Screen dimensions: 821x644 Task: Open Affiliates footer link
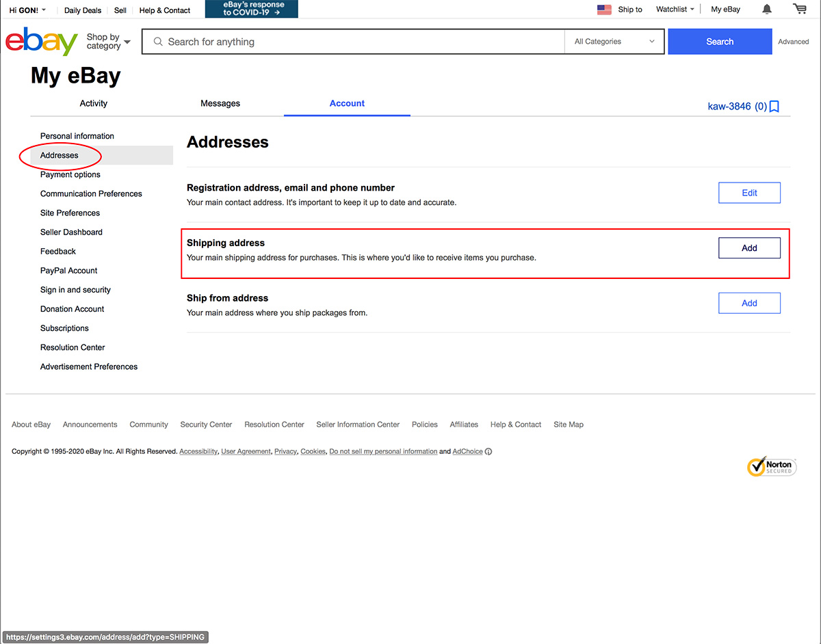coord(464,425)
